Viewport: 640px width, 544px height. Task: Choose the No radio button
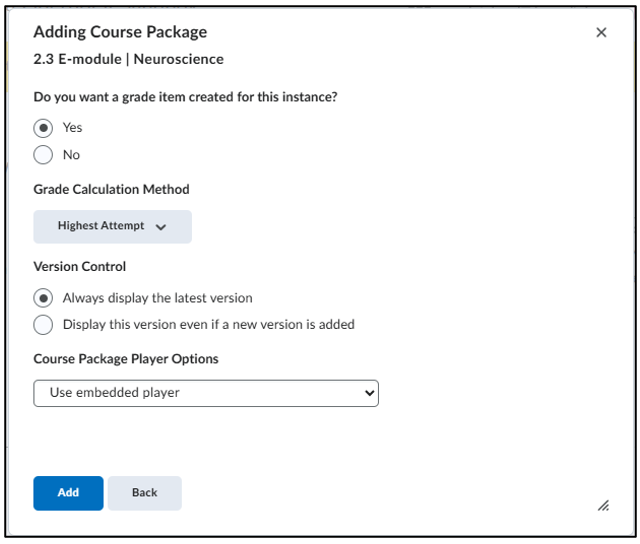click(x=43, y=155)
